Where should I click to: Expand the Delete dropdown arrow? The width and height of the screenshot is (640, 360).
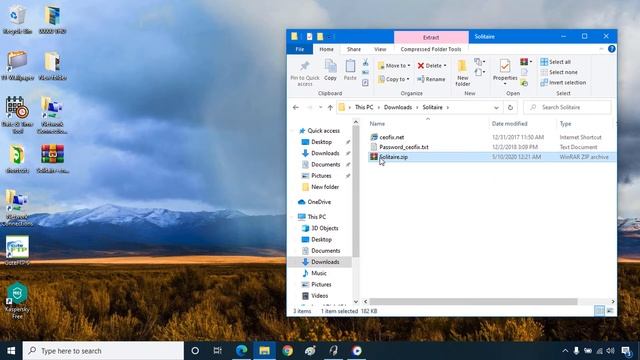[x=445, y=66]
